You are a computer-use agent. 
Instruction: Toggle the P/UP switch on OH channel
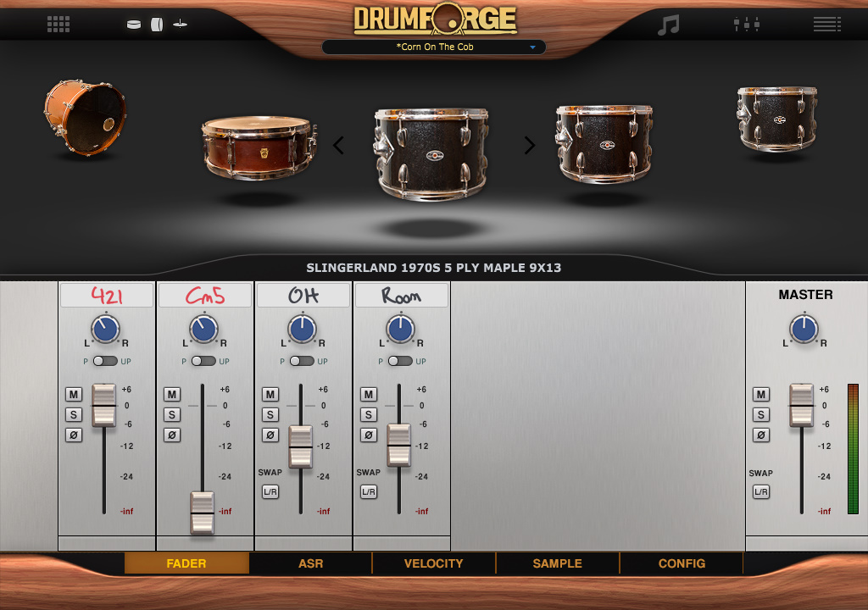(x=302, y=361)
